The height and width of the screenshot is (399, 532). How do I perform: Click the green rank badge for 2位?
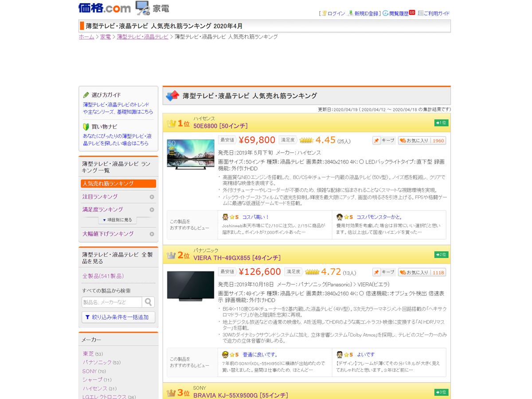441,254
